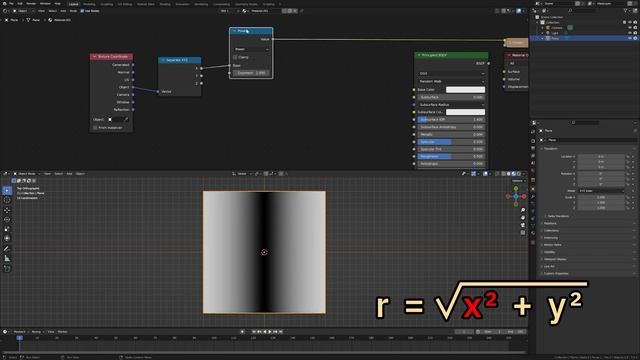The width and height of the screenshot is (640, 360).
Task: Select the Move tool in viewport toolbar
Action: click(x=7, y=210)
